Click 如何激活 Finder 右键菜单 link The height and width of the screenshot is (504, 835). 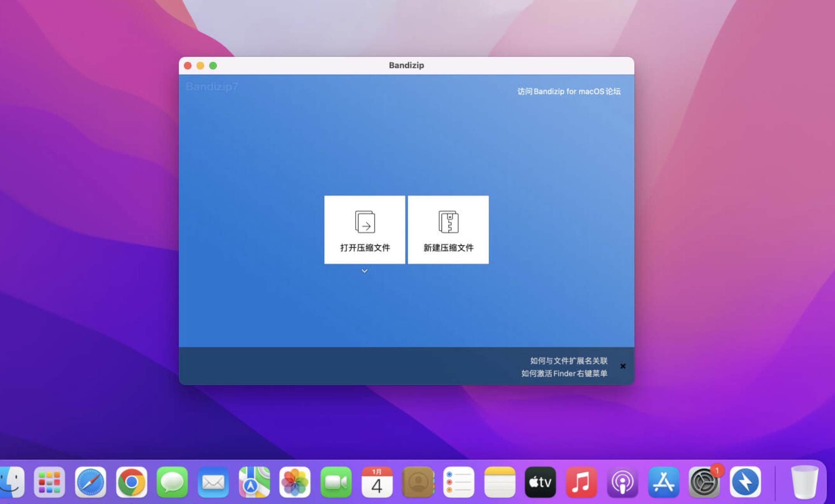(564, 374)
